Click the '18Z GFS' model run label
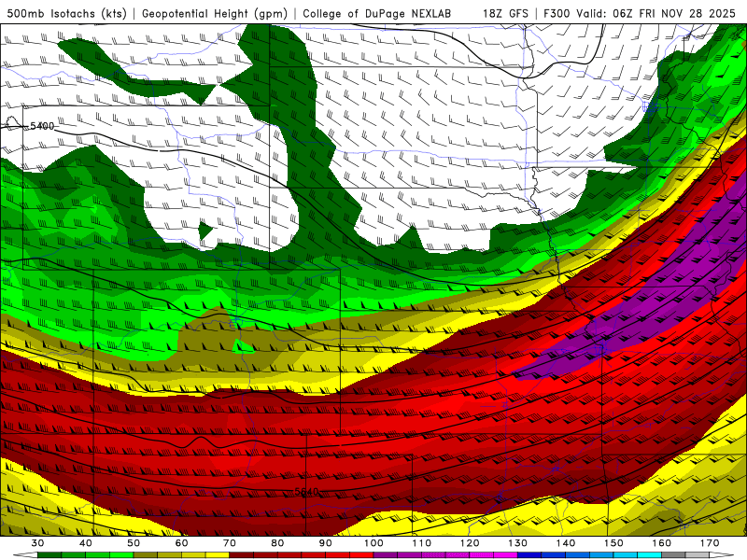747x560 pixels. (x=505, y=13)
